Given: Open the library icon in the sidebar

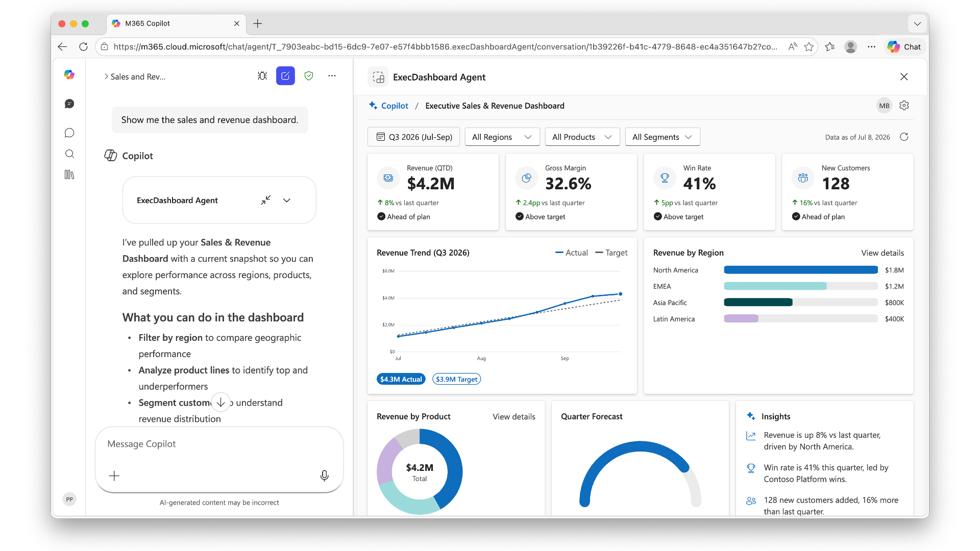Looking at the screenshot, I should coord(69,174).
